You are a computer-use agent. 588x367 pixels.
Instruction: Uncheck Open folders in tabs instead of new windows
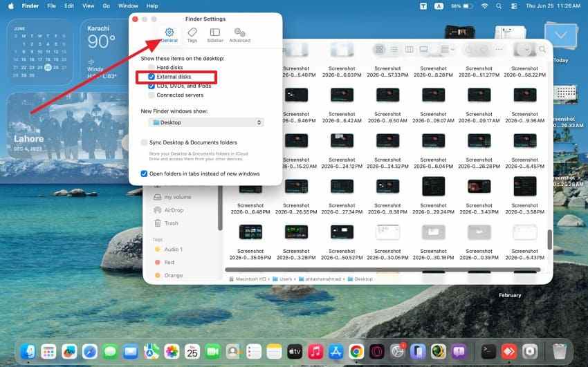point(144,173)
